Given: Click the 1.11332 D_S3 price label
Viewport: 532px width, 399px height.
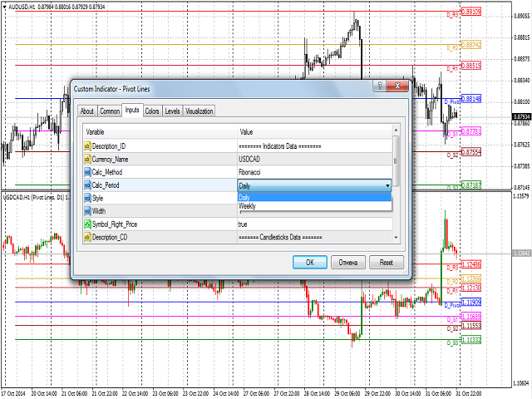Looking at the screenshot, I should (471, 340).
